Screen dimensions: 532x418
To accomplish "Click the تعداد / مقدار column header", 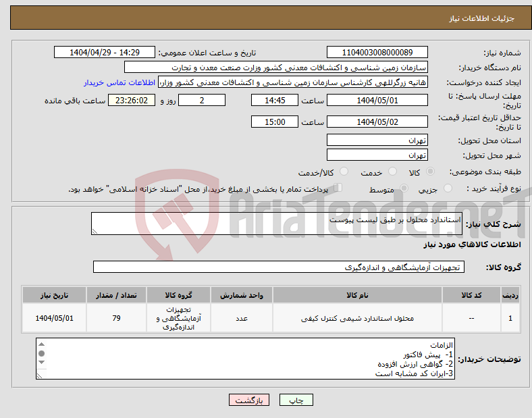I will coord(116,295).
